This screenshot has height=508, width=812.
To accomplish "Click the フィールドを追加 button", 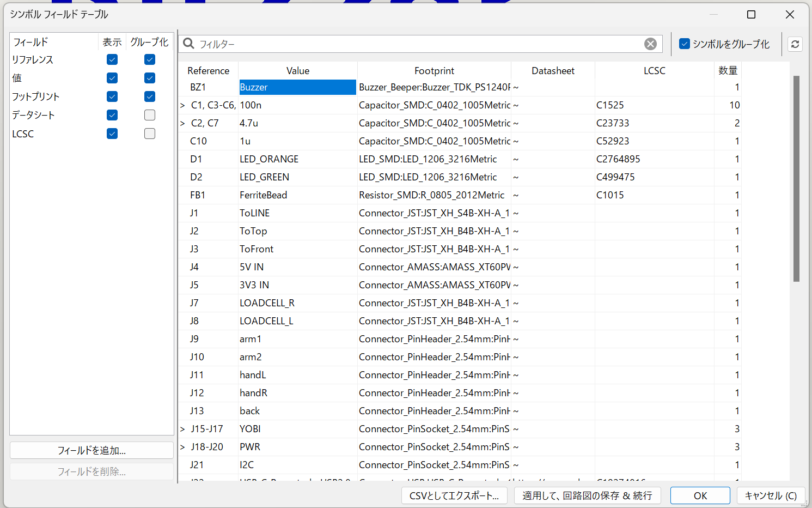I will (91, 450).
